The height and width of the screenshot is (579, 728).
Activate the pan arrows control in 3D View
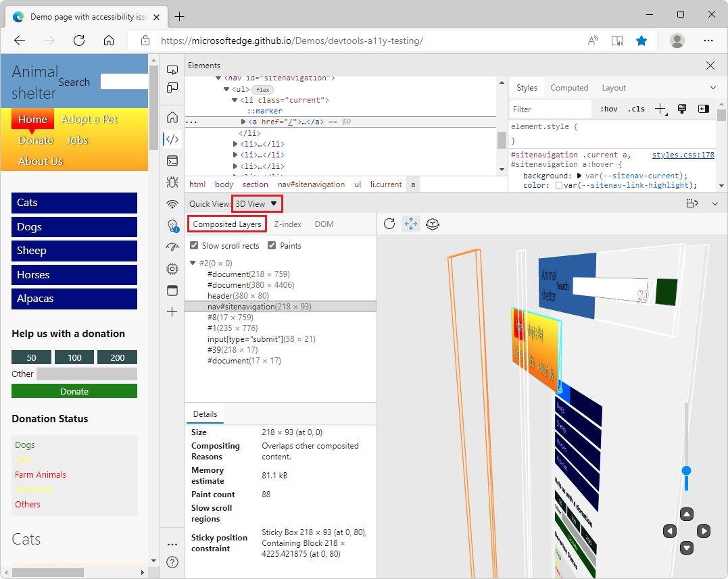point(411,224)
